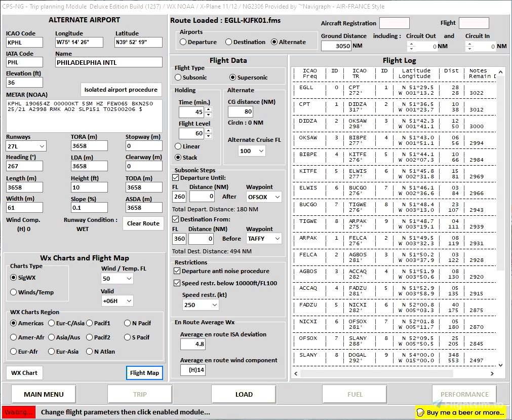The image size is (512, 420).
Task: Open the Speed restr. (kt) dropdown
Action: [201, 304]
